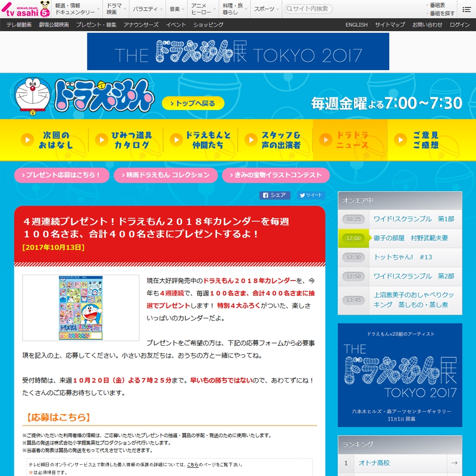Open ワイド!スクランブル 第1部 program
Screen dimensions: 476x476
pyautogui.click(x=414, y=219)
